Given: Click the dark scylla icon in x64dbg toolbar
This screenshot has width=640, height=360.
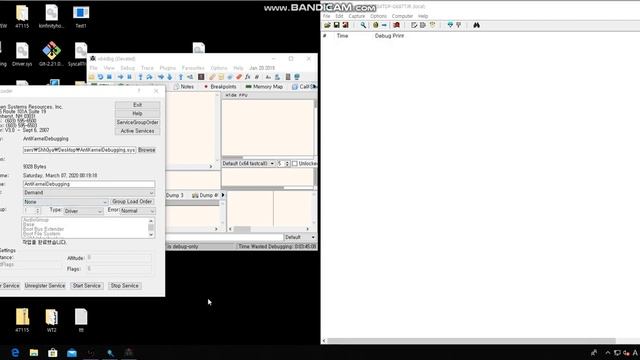Looking at the screenshot, I should tap(201, 77).
